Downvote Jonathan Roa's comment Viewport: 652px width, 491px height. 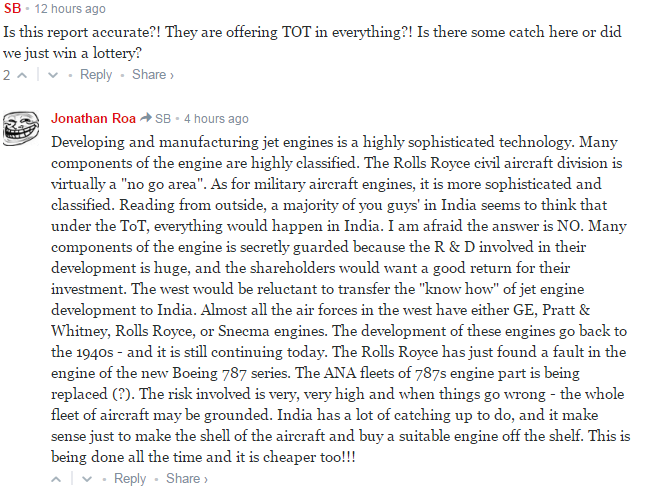pyautogui.click(x=86, y=479)
